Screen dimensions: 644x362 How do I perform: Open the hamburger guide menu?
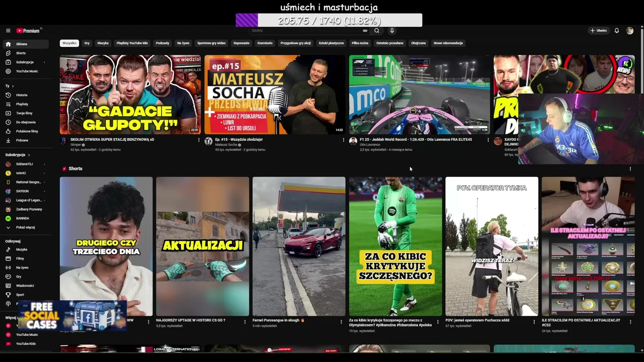coord(8,31)
